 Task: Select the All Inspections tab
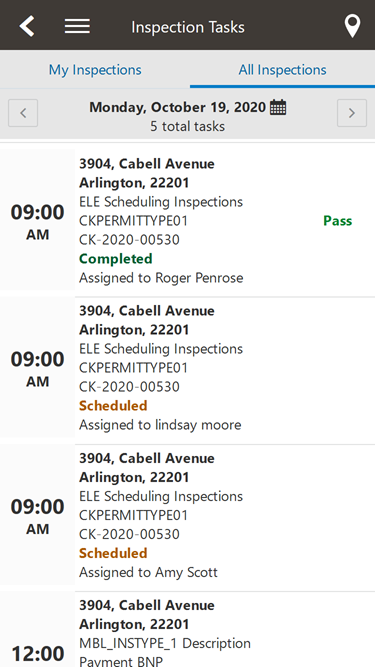pyautogui.click(x=282, y=70)
